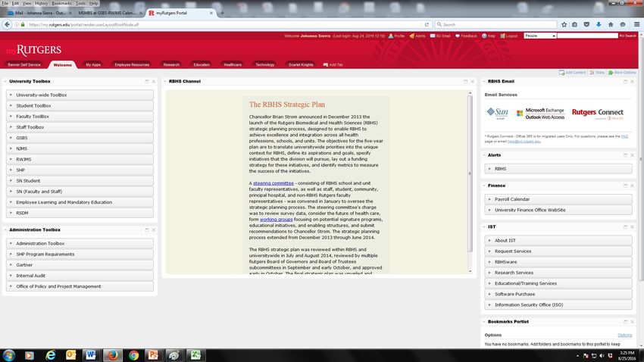Click Logout in top bar
Viewport: 644px width, 362px height.
509,36
